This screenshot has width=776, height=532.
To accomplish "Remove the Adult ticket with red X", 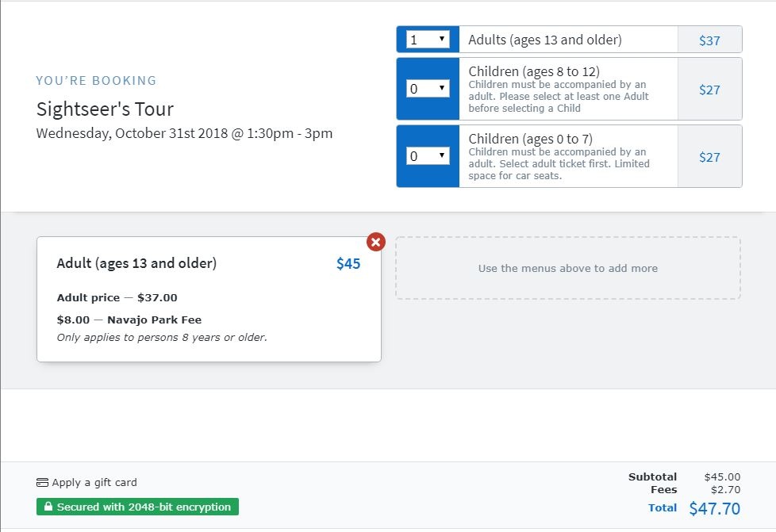I will (x=376, y=242).
